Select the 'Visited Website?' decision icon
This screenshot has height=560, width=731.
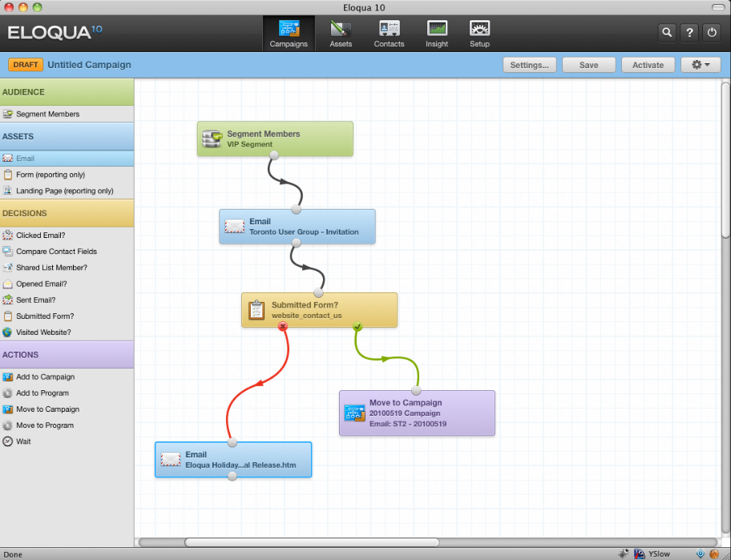pos(46,332)
